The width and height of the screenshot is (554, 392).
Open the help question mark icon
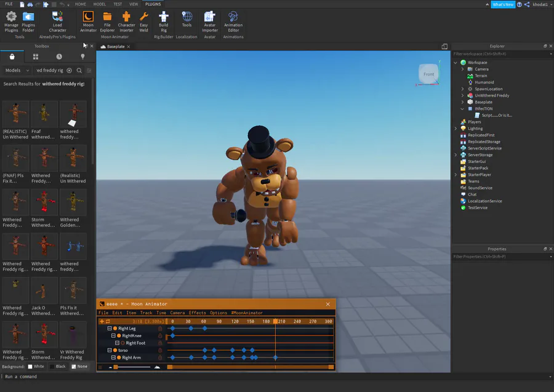coord(520,4)
